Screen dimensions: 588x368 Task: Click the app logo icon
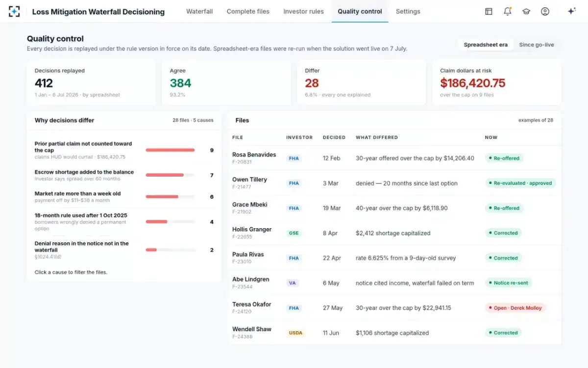[15, 11]
